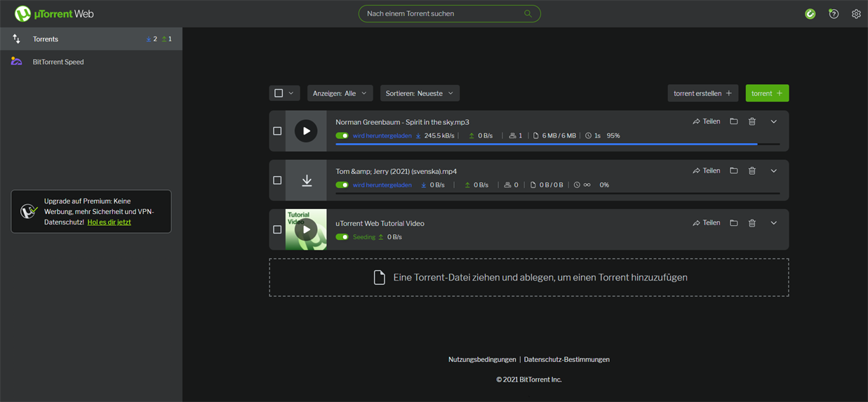Viewport: 868px width, 402px height.
Task: Click the sidebar upload count badge 1
Action: (166, 39)
